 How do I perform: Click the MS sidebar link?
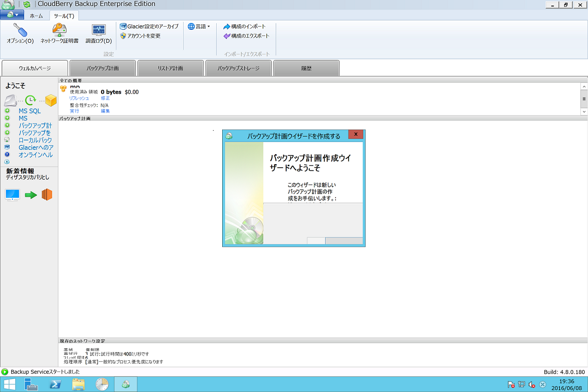23,118
